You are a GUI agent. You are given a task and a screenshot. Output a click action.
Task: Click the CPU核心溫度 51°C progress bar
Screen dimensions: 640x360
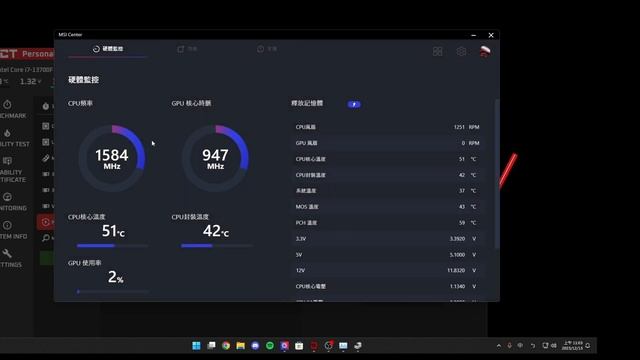tap(112, 246)
